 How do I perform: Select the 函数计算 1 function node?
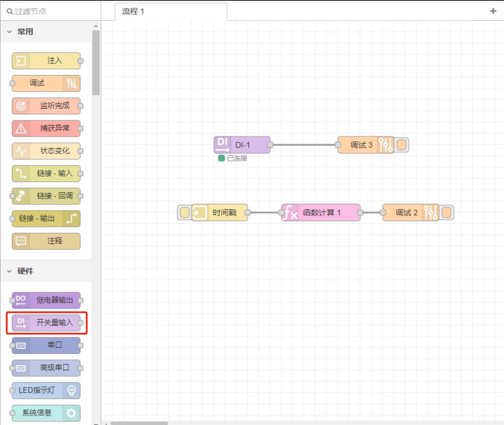tap(322, 213)
